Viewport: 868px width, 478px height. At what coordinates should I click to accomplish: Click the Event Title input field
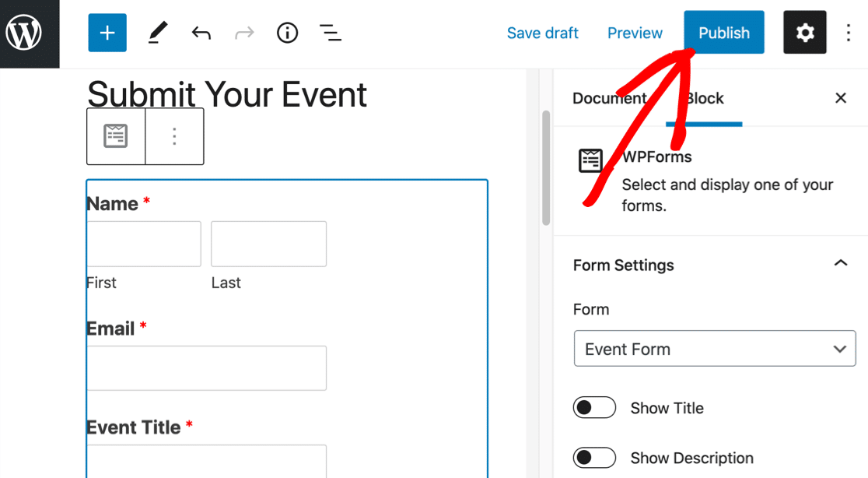point(206,461)
